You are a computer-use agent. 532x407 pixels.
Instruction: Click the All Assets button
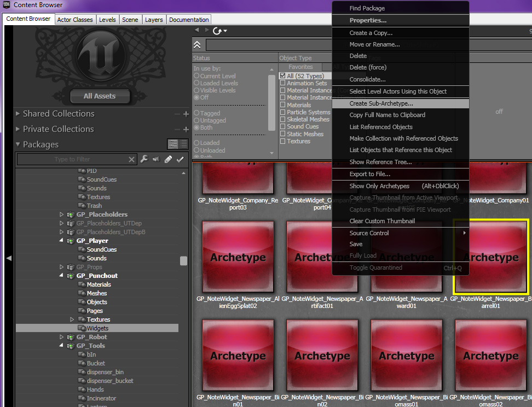(x=100, y=96)
